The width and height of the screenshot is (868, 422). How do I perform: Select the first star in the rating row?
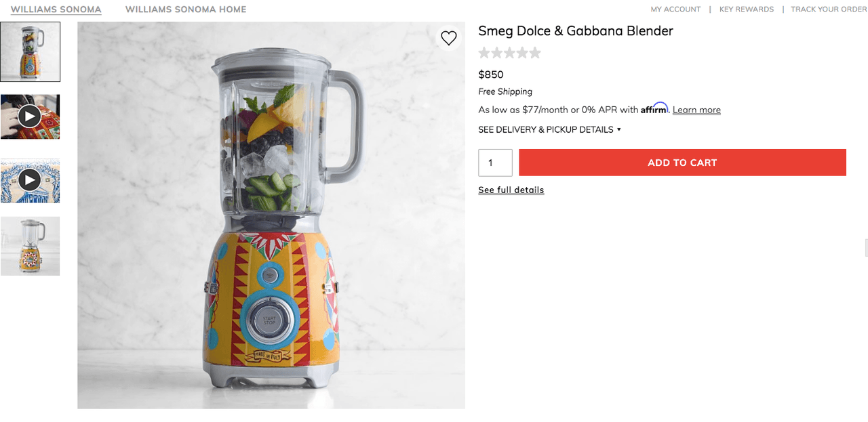click(x=485, y=52)
